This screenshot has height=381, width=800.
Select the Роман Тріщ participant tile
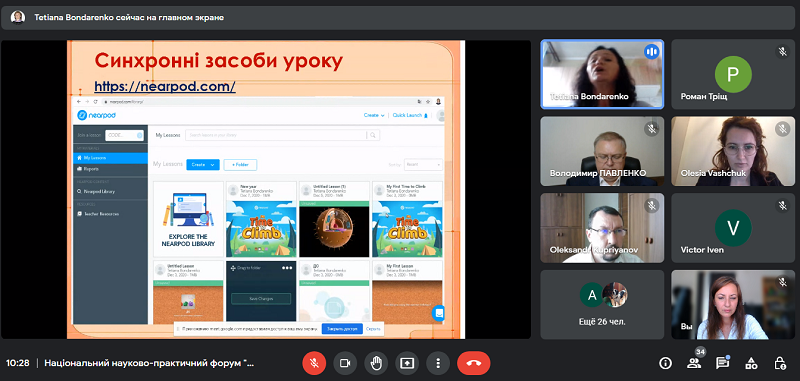tap(733, 74)
